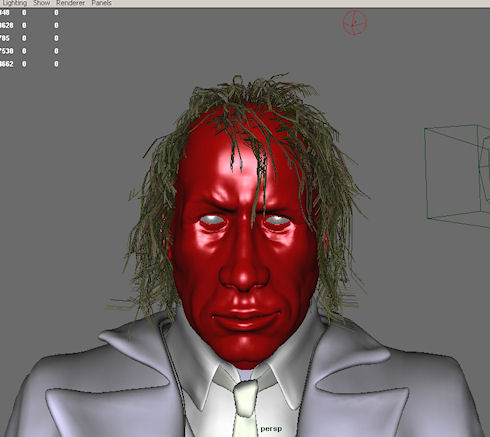Screen dimensions: 490x437
Task: Select the lips of the red face
Action: pos(246,318)
